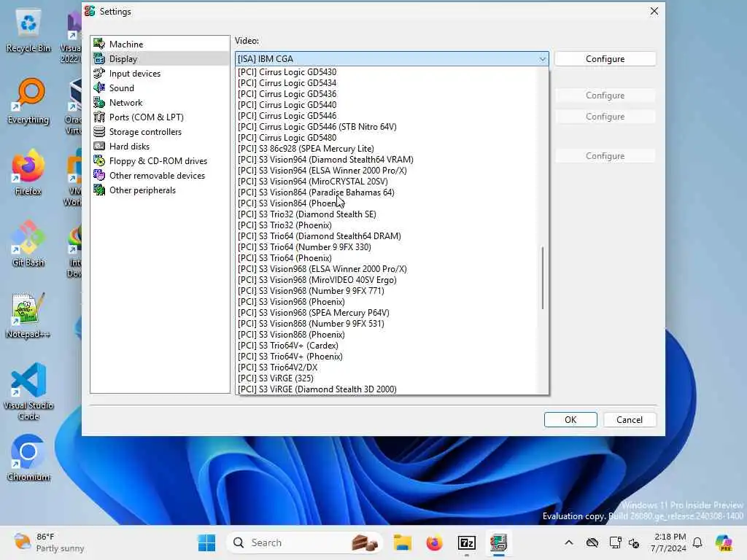Open Chromium from the desktop
This screenshot has height=560, width=747.
(x=28, y=458)
